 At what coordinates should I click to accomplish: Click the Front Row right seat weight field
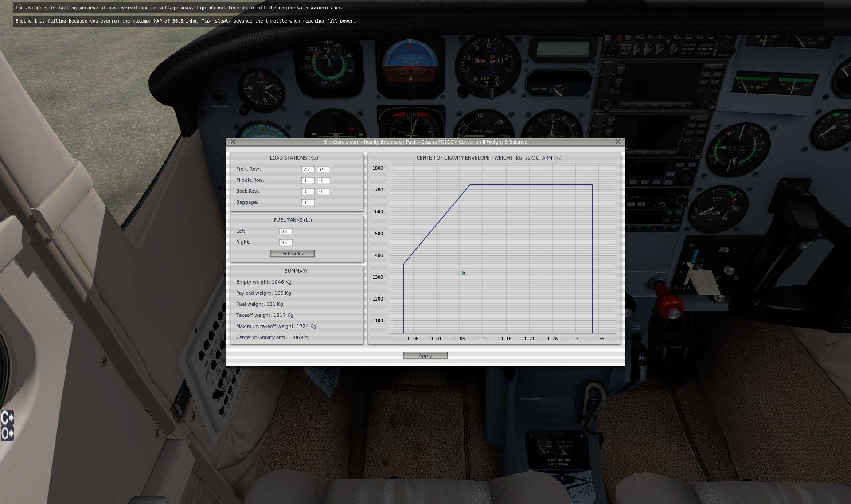pyautogui.click(x=323, y=169)
